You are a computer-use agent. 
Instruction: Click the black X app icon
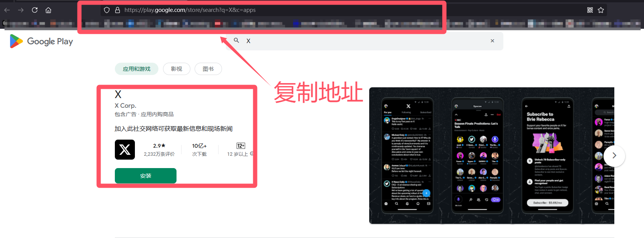click(x=125, y=150)
